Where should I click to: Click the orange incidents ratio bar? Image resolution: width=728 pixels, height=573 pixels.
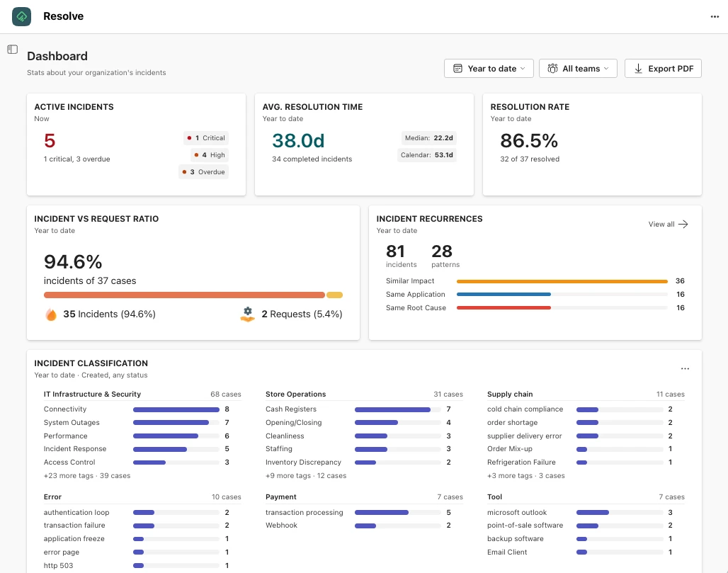184,295
